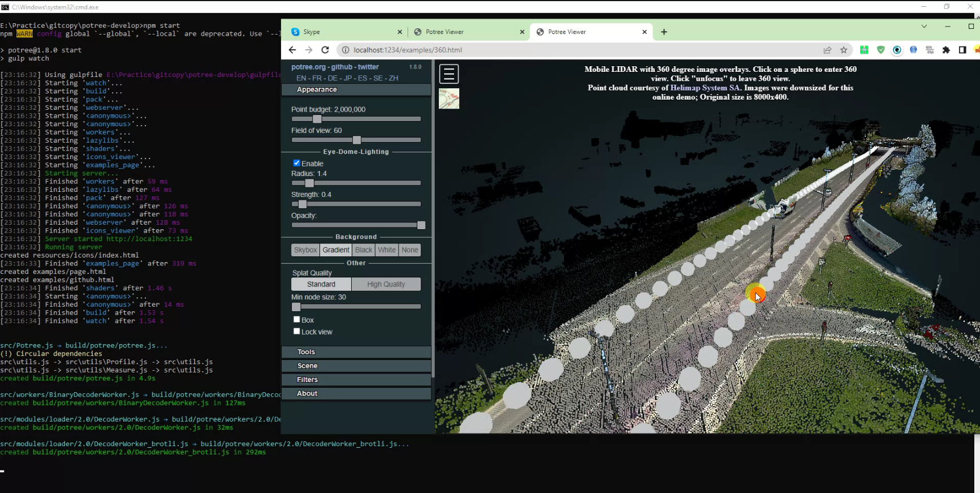This screenshot has height=493, width=980.
Task: Expand the Tools section
Action: coord(356,352)
